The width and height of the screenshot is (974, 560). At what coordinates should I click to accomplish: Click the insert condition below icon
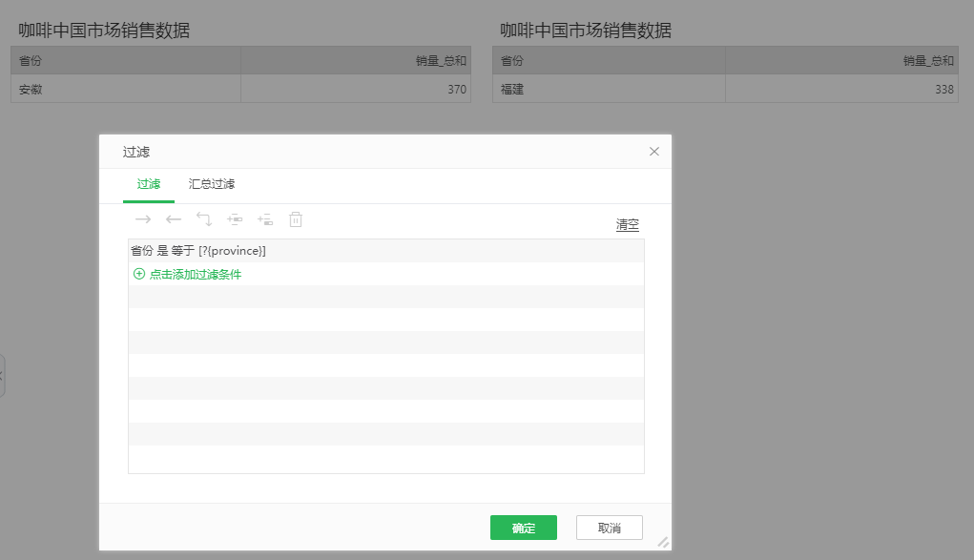click(x=265, y=219)
